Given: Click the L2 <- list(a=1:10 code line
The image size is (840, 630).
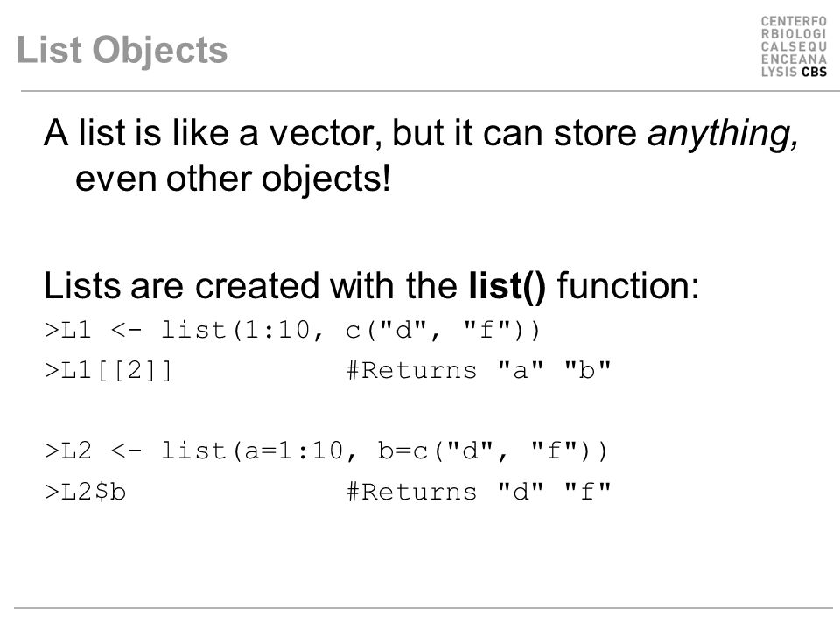Looking at the screenshot, I should tap(326, 451).
